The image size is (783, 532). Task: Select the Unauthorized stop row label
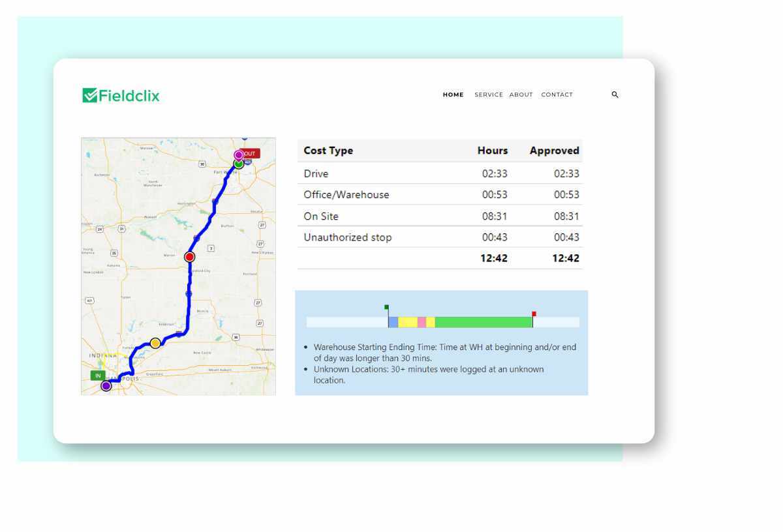click(x=348, y=237)
